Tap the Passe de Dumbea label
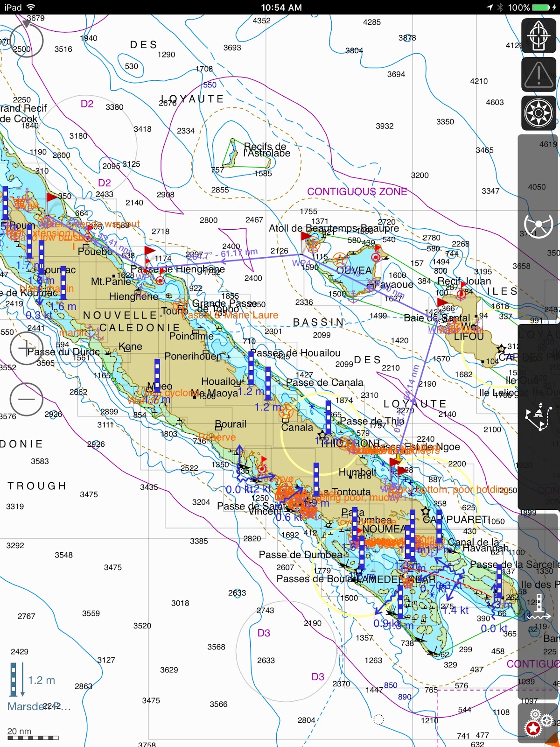 coord(301,555)
